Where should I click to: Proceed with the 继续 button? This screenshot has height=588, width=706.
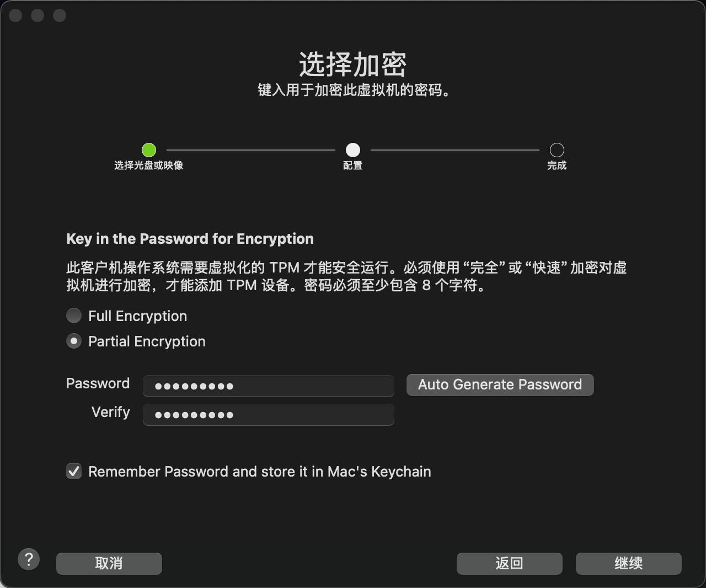tap(629, 564)
